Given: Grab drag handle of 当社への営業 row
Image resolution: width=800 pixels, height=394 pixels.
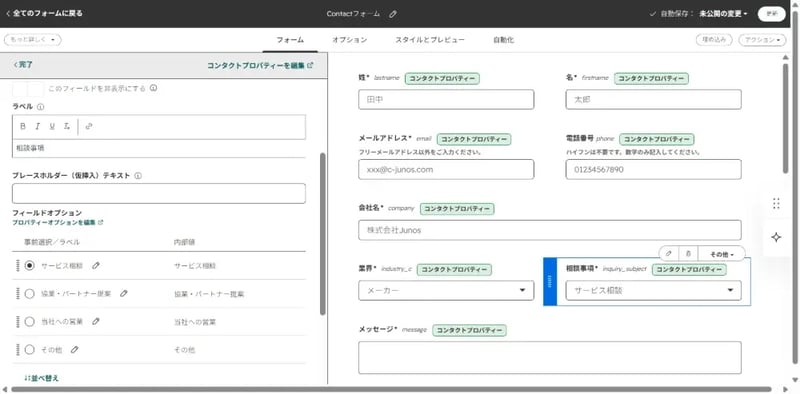Looking at the screenshot, I should click(x=18, y=322).
